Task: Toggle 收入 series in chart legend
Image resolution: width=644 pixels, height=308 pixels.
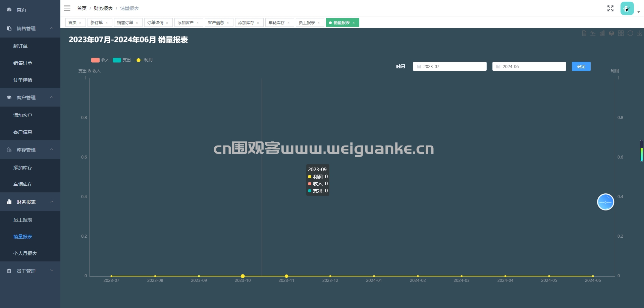Action: point(100,60)
